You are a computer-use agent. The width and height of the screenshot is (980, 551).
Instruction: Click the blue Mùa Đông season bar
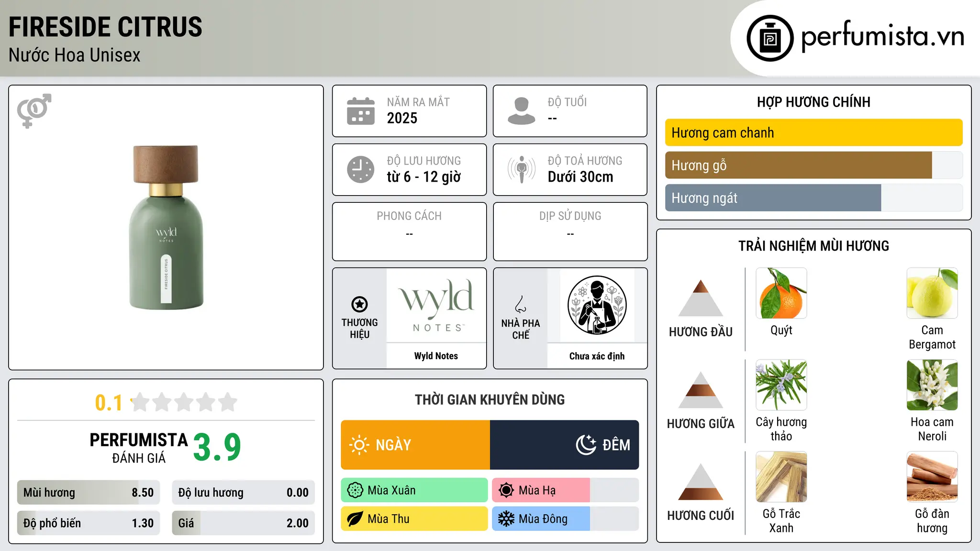[x=541, y=519]
